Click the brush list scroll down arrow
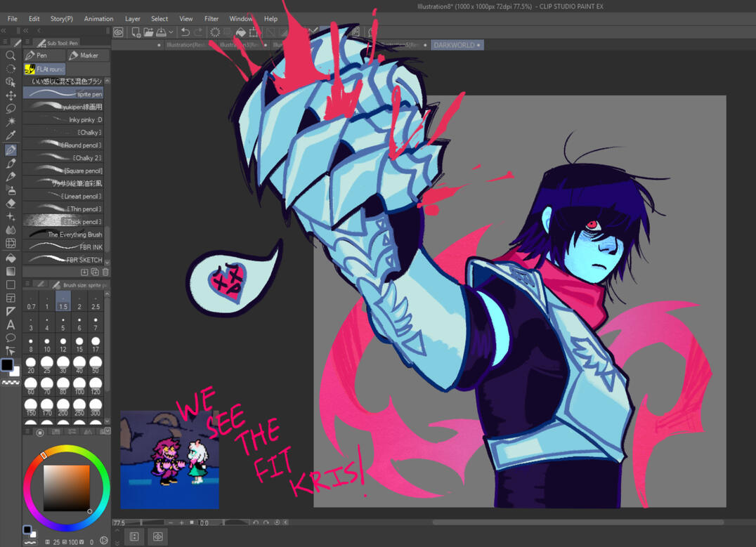Image resolution: width=756 pixels, height=547 pixels. click(x=107, y=262)
